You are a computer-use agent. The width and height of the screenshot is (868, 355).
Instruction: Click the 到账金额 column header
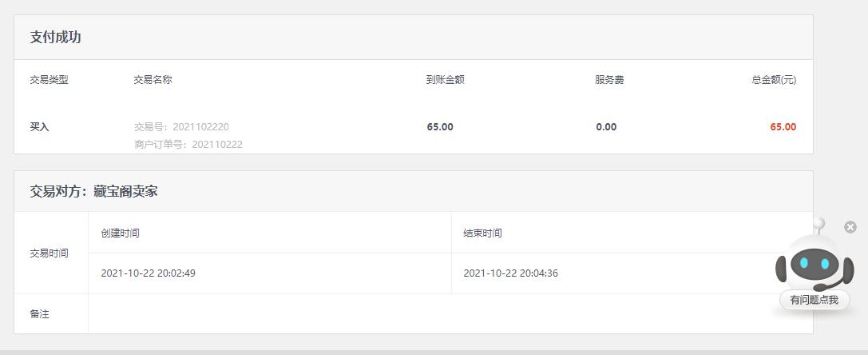point(445,80)
